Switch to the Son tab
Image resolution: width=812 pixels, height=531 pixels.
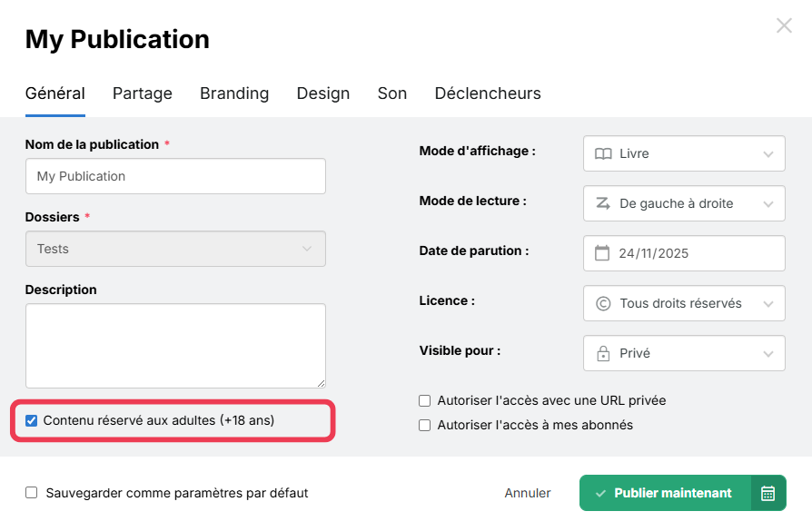(x=392, y=93)
